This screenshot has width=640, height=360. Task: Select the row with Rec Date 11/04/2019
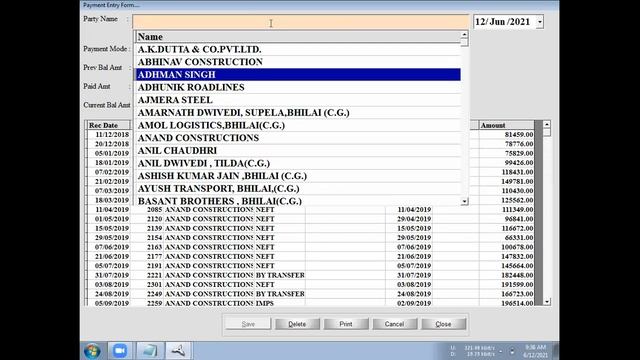(x=310, y=209)
